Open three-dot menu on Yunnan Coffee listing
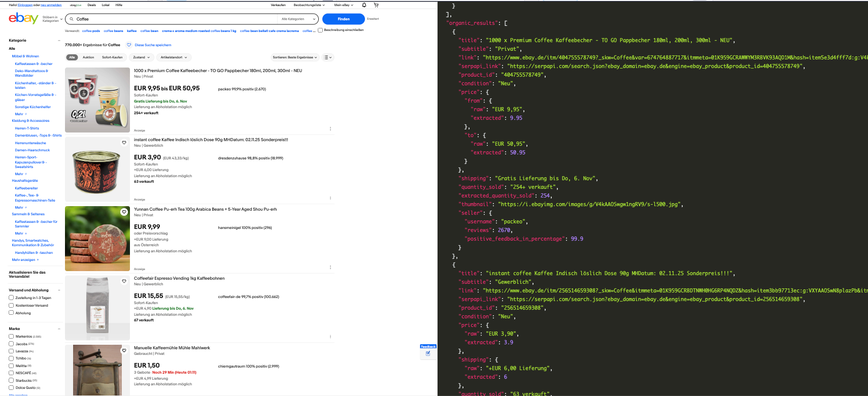 (330, 267)
